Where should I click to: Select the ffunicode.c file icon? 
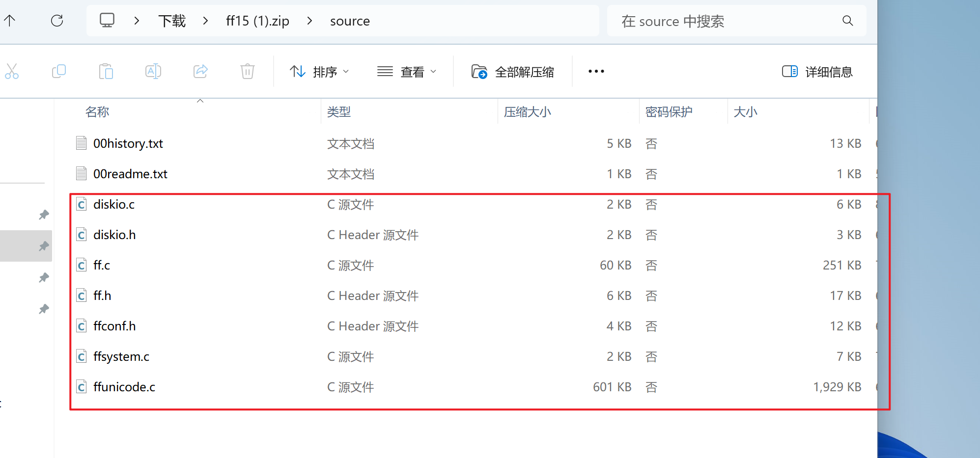point(82,387)
